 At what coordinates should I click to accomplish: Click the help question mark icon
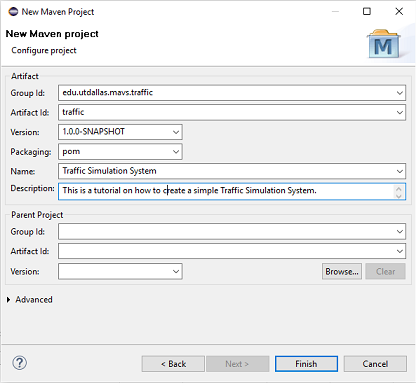19,363
